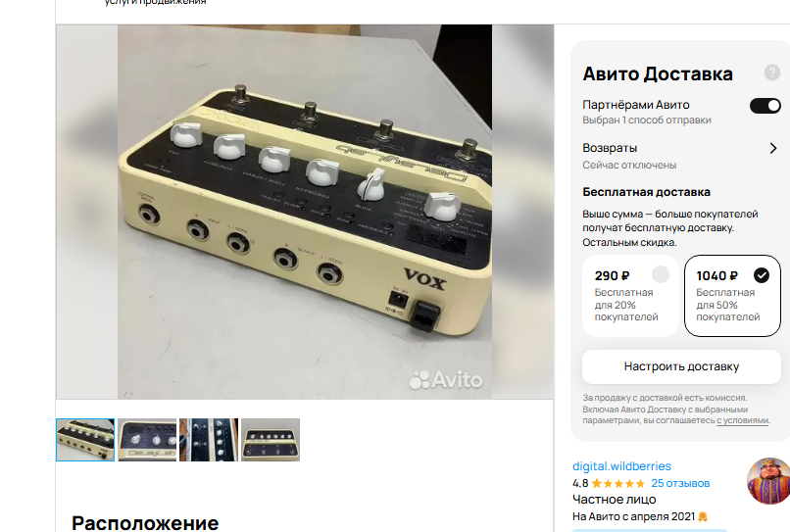Click the Настроить доставку button
Viewport: 790px width, 532px height.
[x=681, y=366]
